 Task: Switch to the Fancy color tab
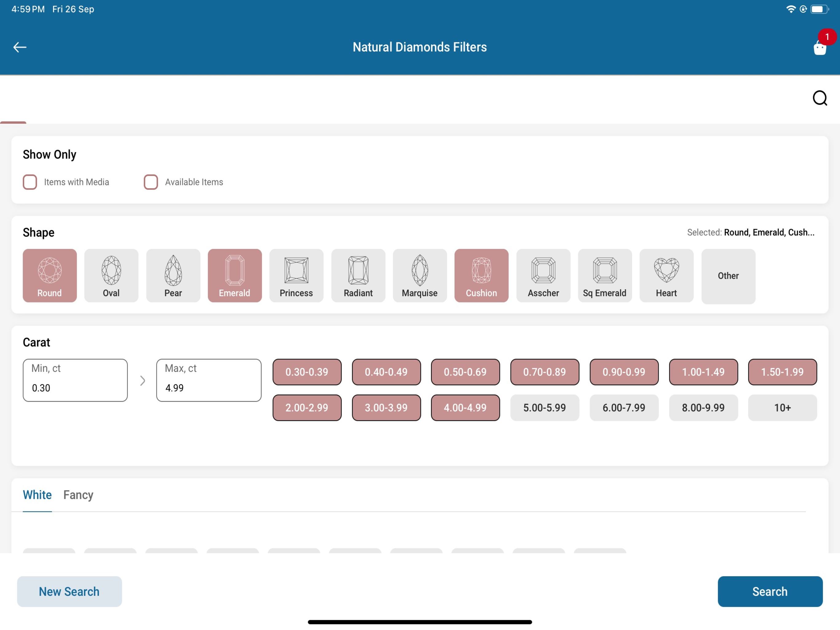click(x=78, y=495)
